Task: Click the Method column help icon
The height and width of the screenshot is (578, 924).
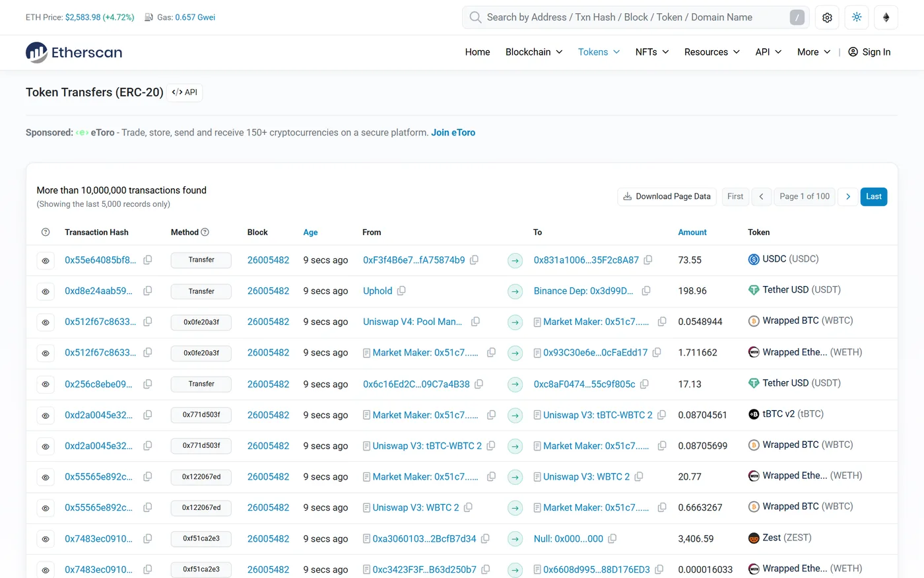Action: [x=205, y=232]
